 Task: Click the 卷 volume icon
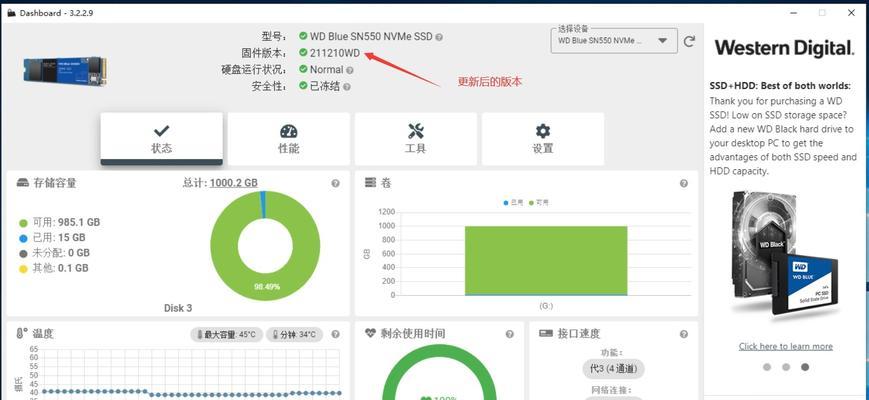[371, 182]
